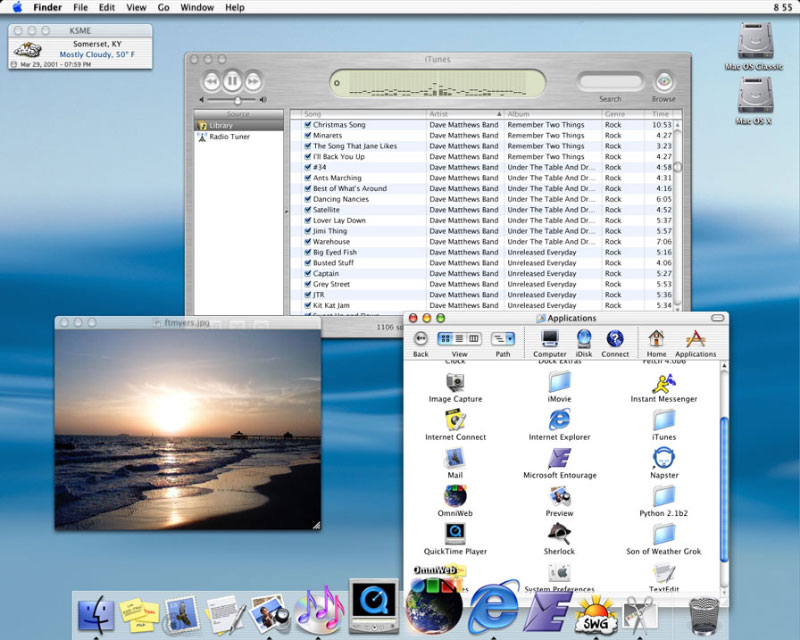
Task: Open the Go menu
Action: click(163, 7)
